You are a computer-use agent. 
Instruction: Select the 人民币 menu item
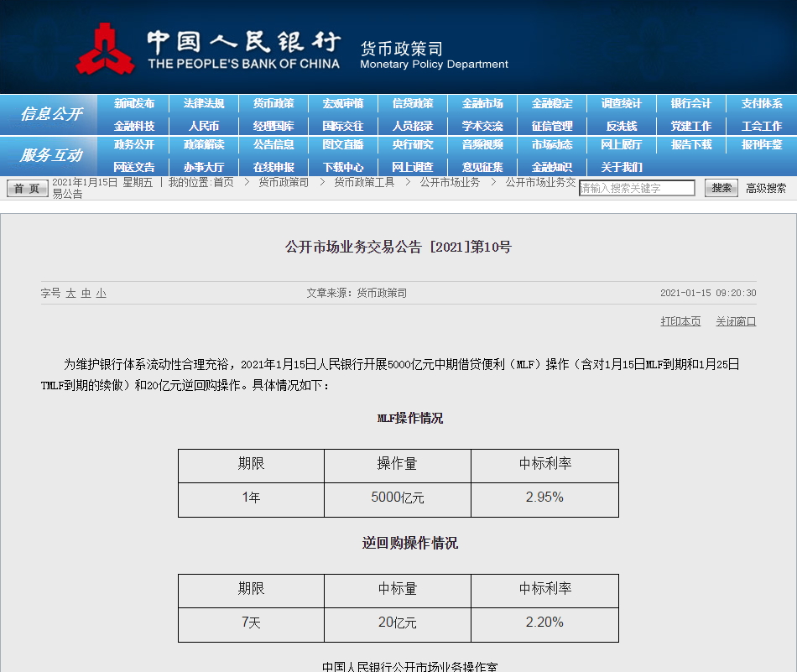coord(204,126)
